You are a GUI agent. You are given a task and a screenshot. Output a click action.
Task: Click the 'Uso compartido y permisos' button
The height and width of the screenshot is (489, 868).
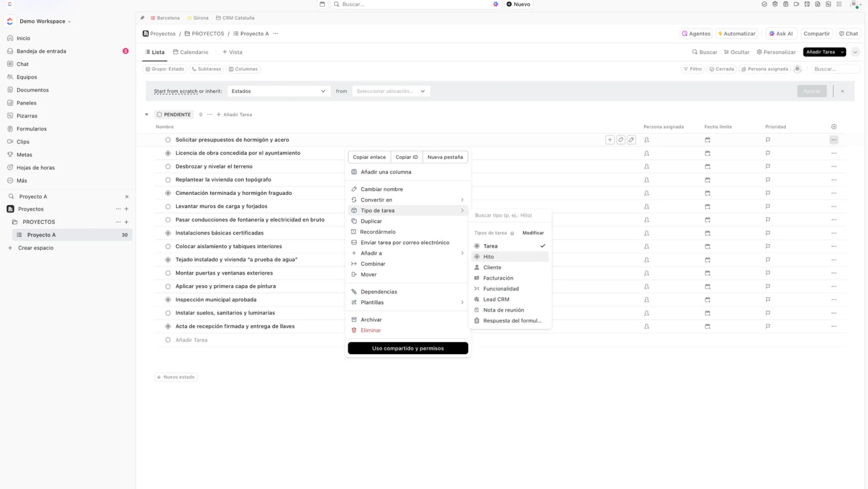407,348
